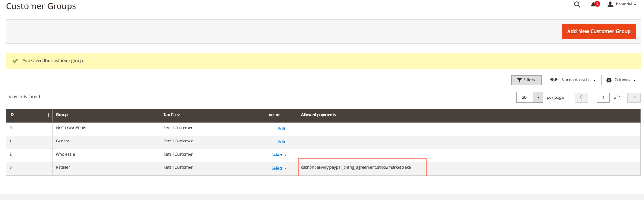Open the Standardansicht view dropdown
The image size is (644, 200).
tap(573, 80)
